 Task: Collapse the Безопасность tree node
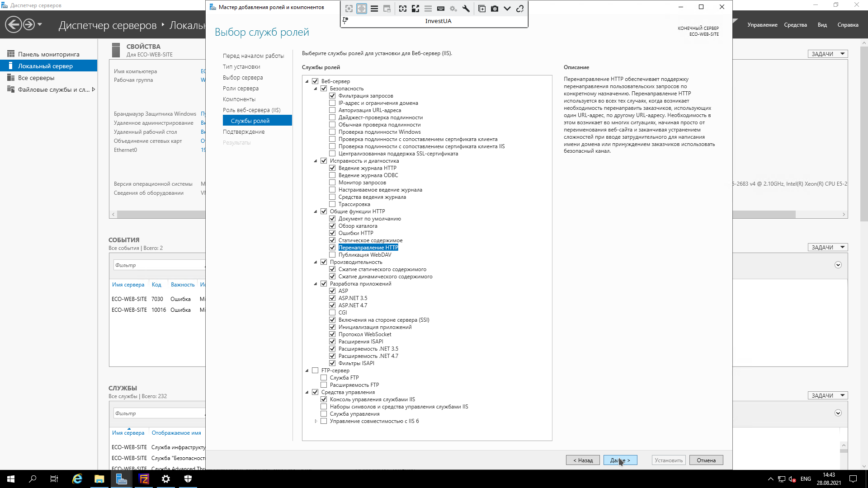click(316, 89)
